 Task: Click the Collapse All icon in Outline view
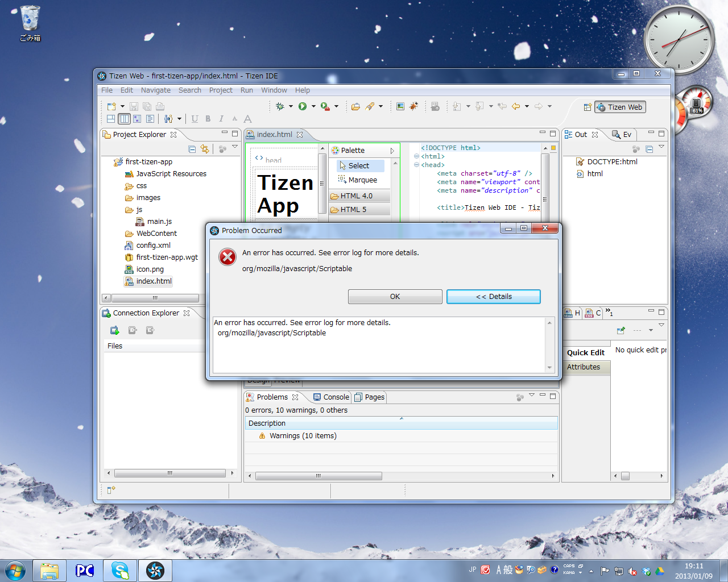(649, 149)
